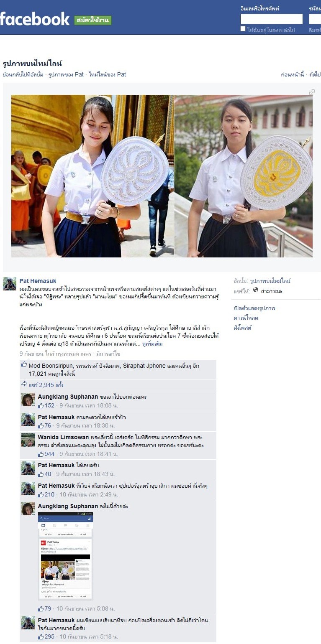The image size is (321, 644).
Task: Click the ก่อนหน้านี้ previous photo link
Action: point(293,74)
